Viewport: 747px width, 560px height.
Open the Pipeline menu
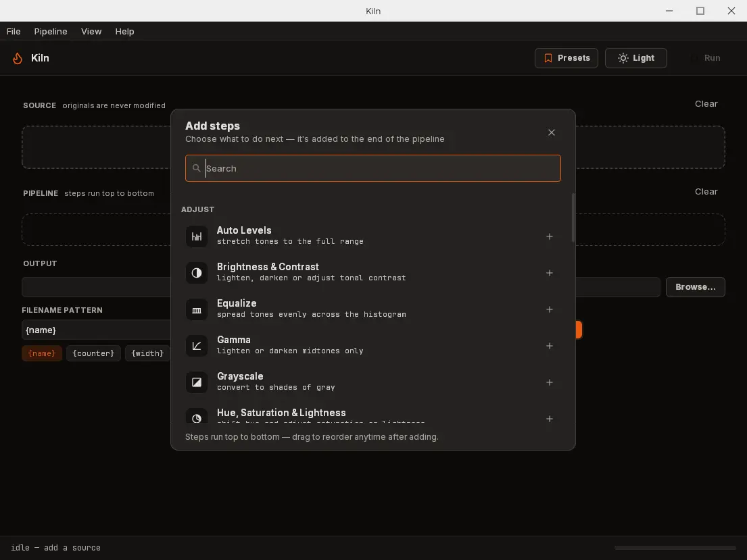click(x=51, y=32)
